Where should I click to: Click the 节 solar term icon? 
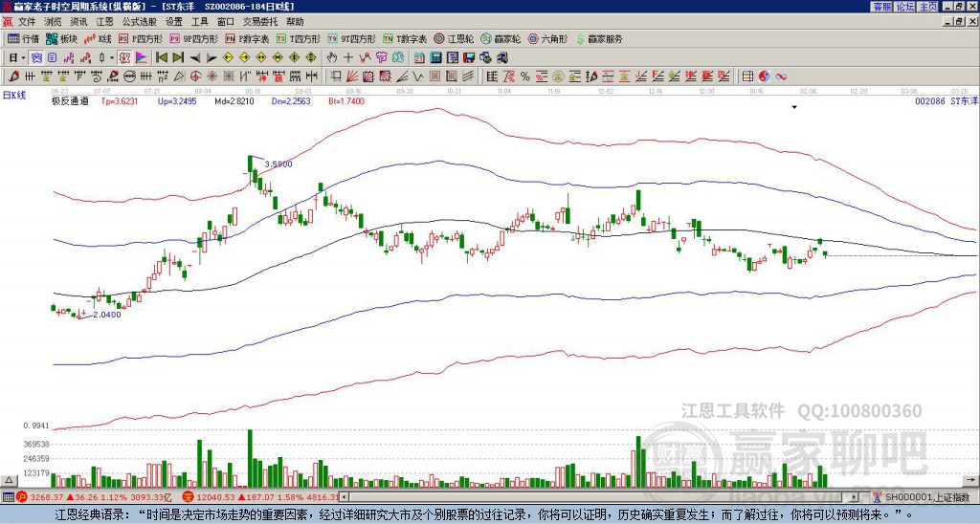[381, 58]
